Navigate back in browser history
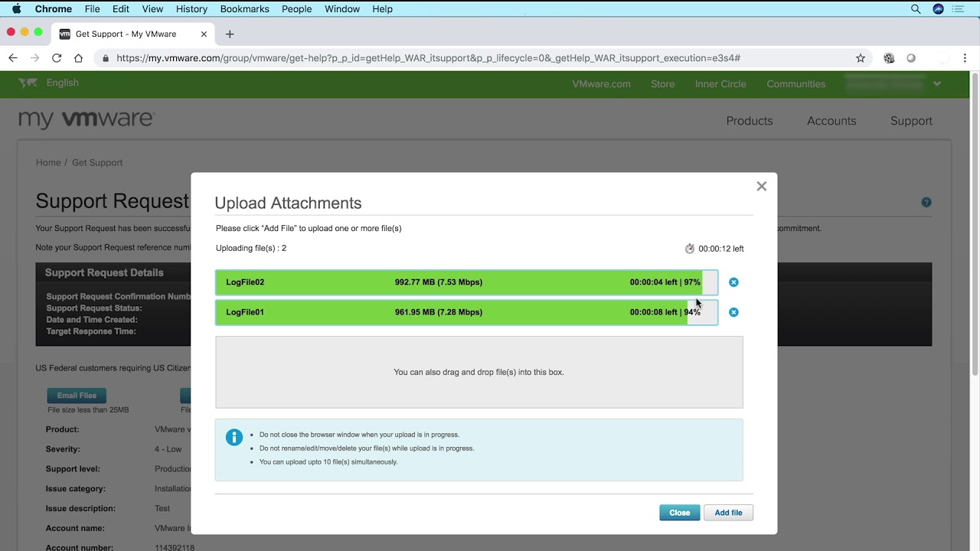 (x=13, y=58)
